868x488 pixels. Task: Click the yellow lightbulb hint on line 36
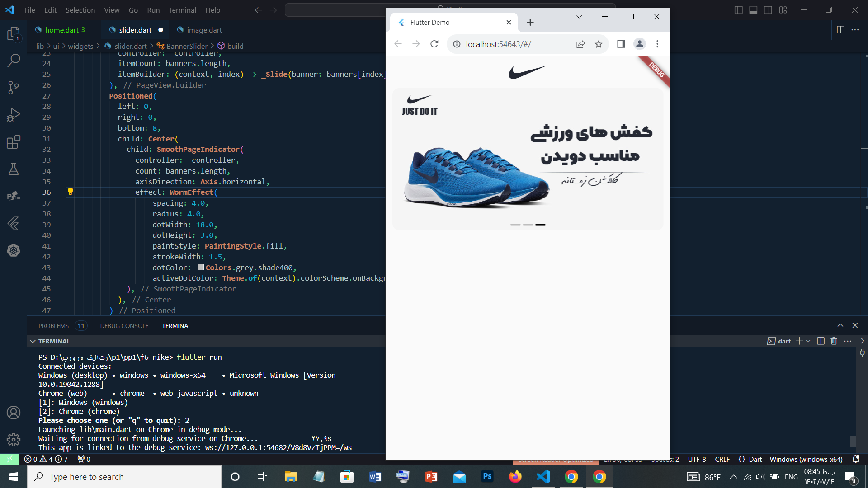coord(71,191)
